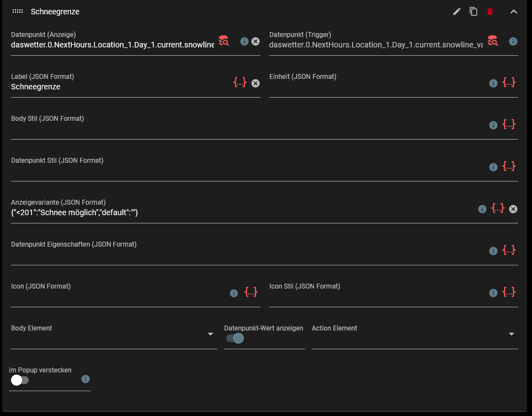This screenshot has height=416, width=532.
Task: Click the edit pencil icon for Schneegrenze
Action: [457, 12]
